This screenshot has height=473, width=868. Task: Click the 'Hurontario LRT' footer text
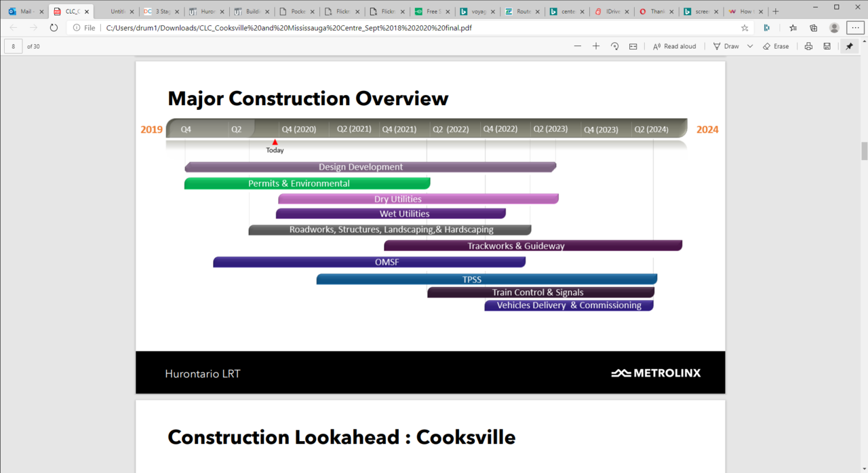pyautogui.click(x=203, y=373)
